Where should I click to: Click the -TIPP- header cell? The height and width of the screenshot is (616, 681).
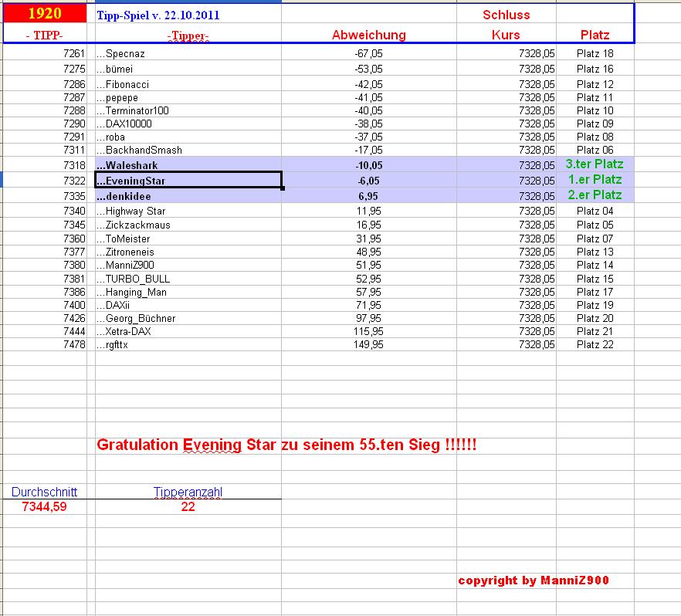[43, 35]
